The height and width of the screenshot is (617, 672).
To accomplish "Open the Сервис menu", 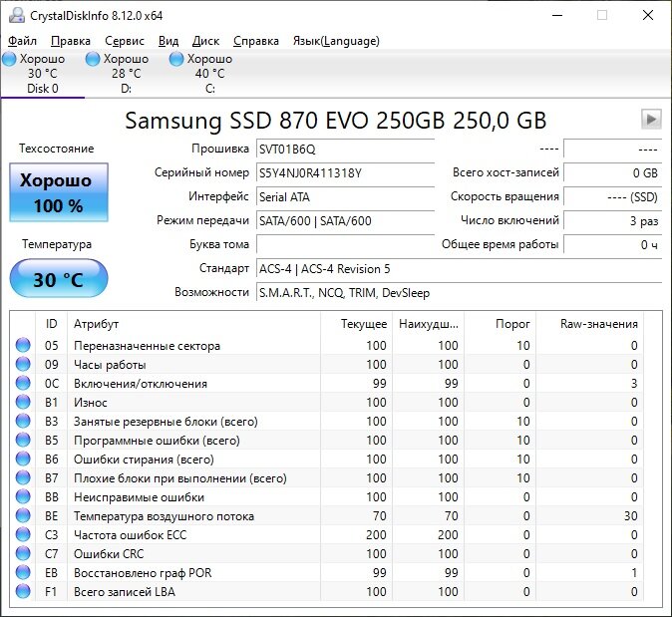I will pos(125,41).
